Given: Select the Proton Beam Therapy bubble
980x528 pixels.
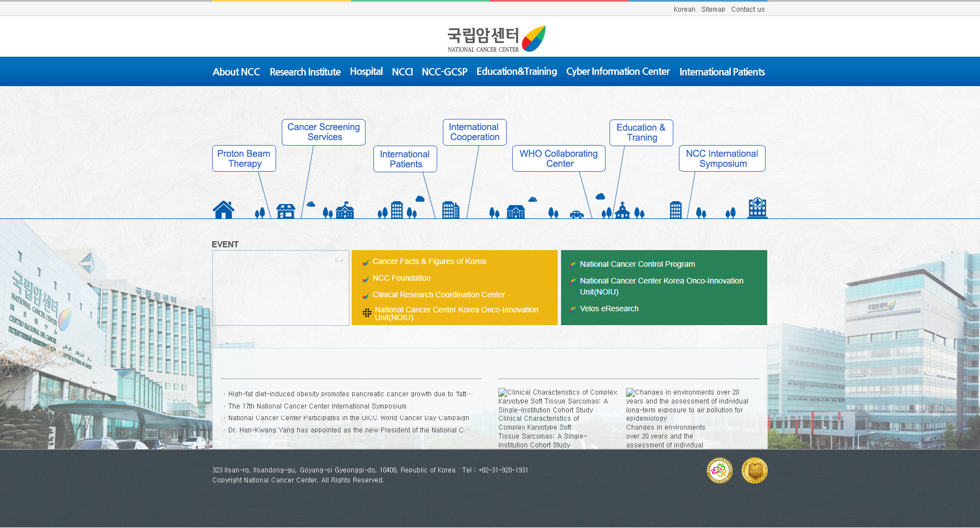Looking at the screenshot, I should coord(244,158).
